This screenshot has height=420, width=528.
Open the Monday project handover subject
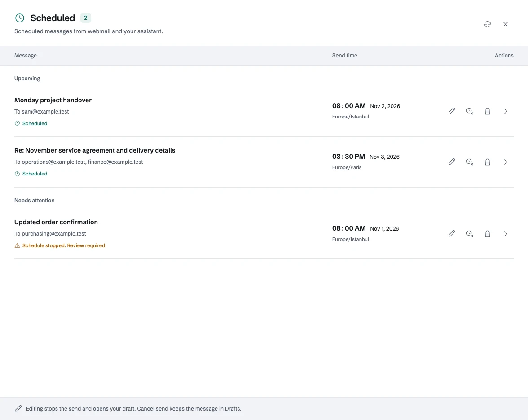pos(53,100)
